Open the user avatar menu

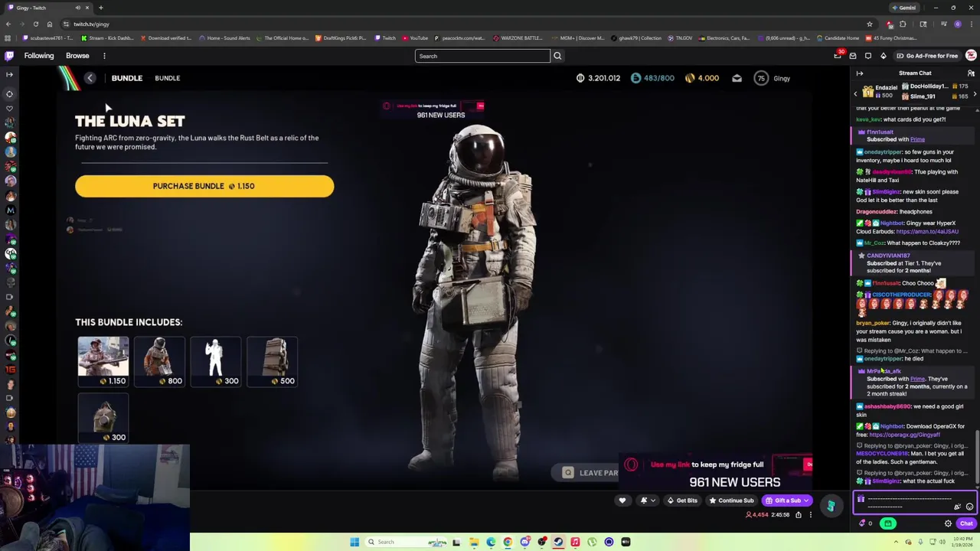[x=971, y=56]
